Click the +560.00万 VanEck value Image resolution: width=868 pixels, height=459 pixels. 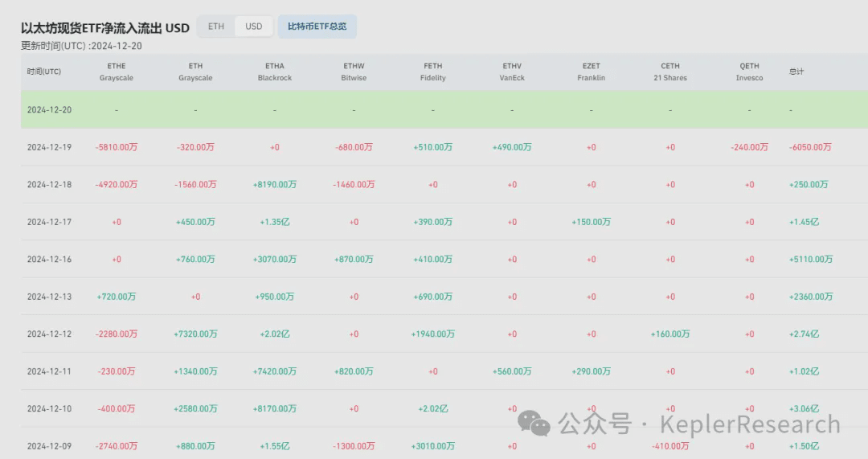click(x=512, y=371)
